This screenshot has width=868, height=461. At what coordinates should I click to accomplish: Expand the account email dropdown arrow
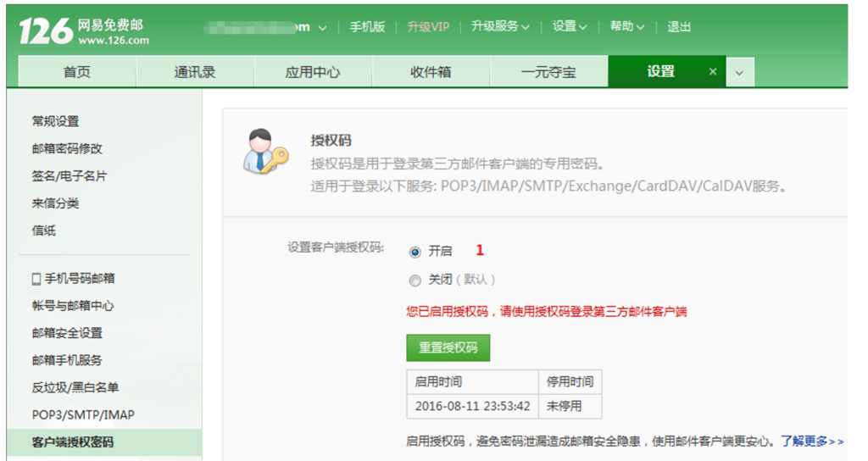[322, 27]
